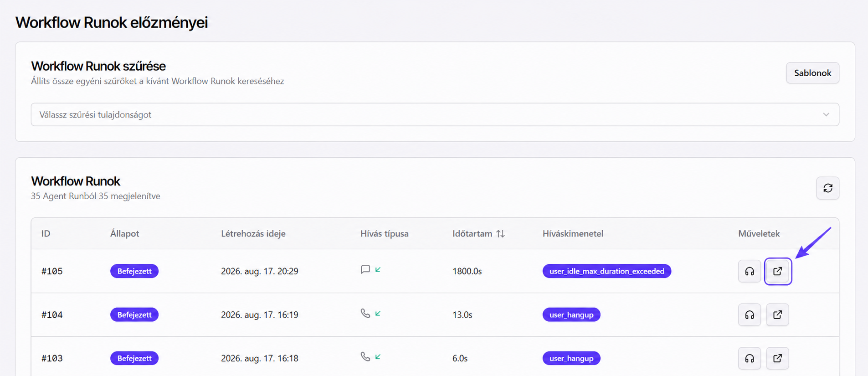The image size is (868, 376).
Task: Click the Befejezett status badge for #103
Action: (x=134, y=358)
